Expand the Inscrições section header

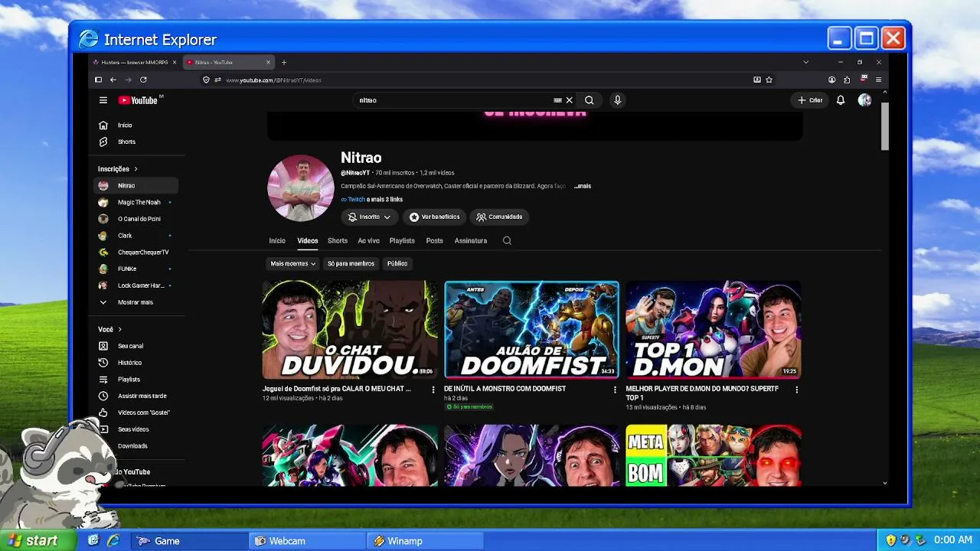118,168
